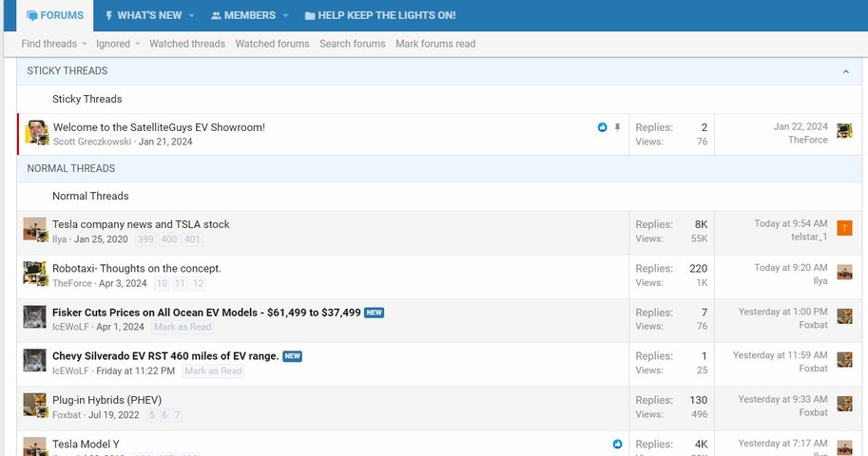
Task: Expand the Find threads dropdown
Action: tap(53, 44)
